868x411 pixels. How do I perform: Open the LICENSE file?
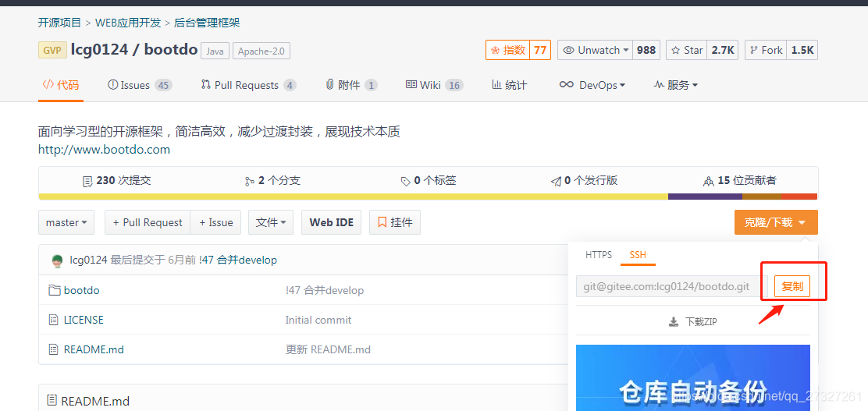click(84, 320)
